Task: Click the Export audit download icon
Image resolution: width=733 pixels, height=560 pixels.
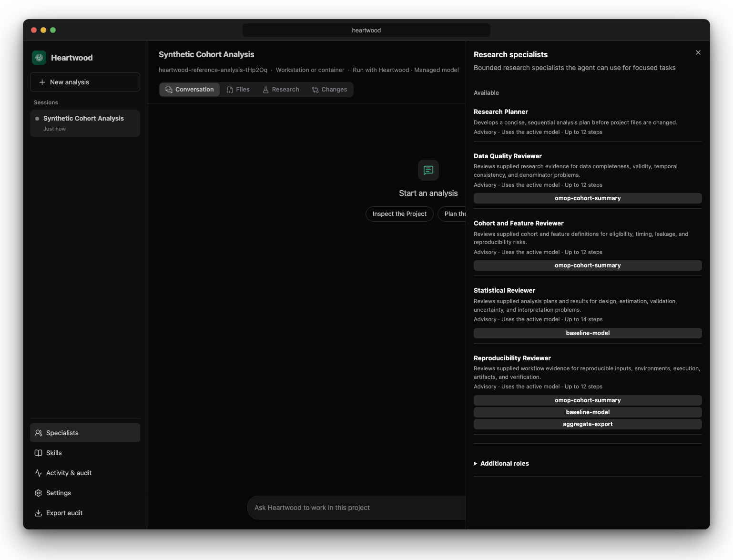Action: pos(39,513)
